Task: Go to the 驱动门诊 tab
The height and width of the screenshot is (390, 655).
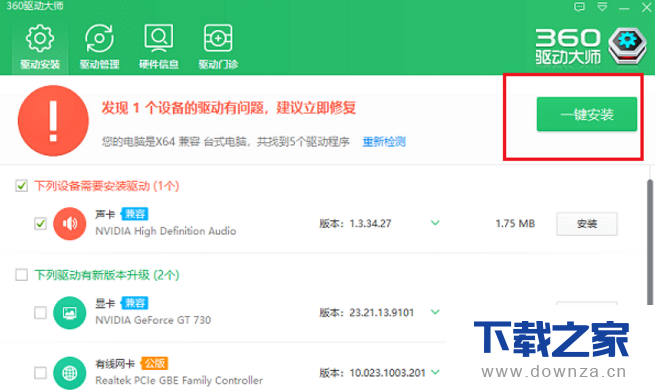Action: pyautogui.click(x=218, y=47)
